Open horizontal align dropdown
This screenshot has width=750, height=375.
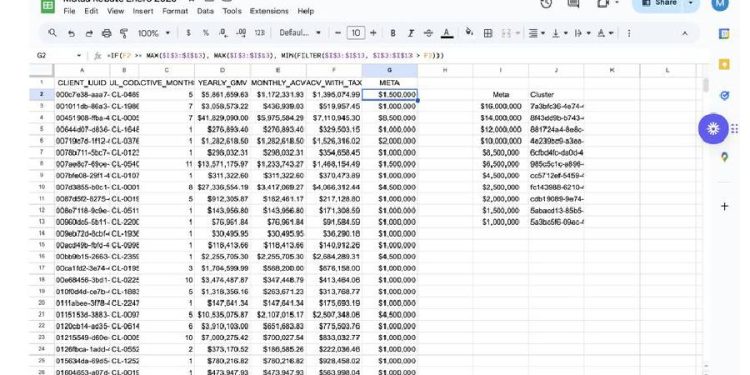pyautogui.click(x=537, y=33)
